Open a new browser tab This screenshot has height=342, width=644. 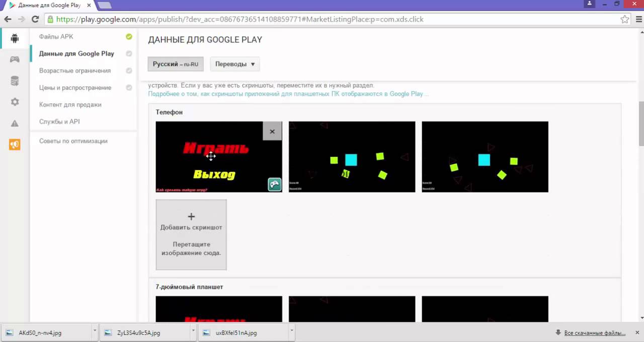tap(105, 6)
